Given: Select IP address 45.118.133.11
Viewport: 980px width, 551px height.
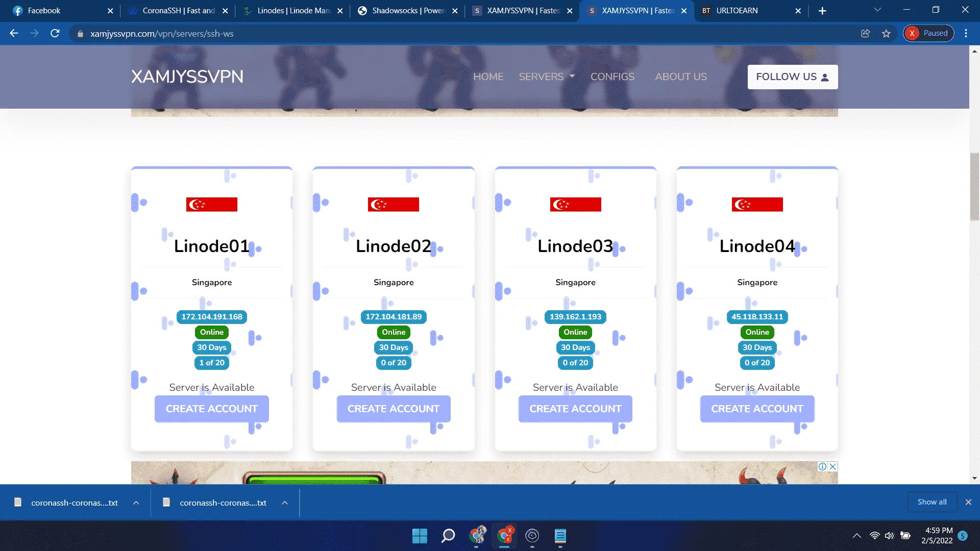Looking at the screenshot, I should pos(757,317).
